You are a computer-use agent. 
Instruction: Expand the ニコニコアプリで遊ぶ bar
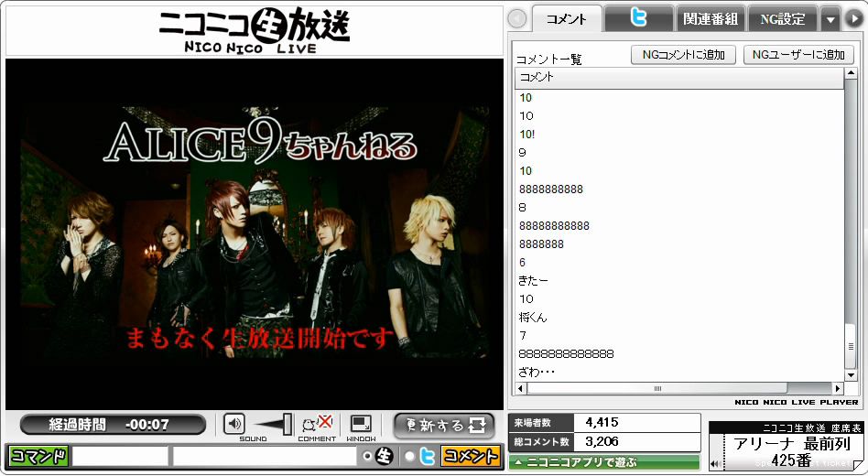pos(604,461)
